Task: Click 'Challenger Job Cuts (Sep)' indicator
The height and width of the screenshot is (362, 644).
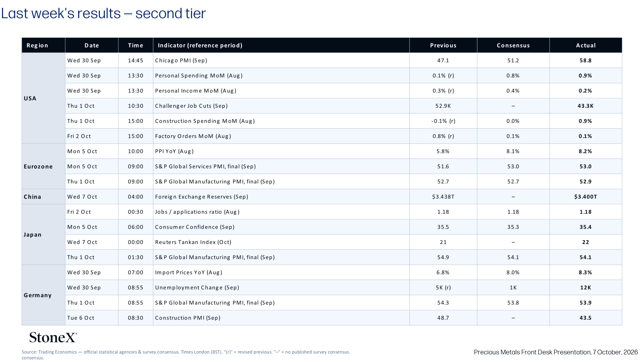Action: tap(192, 106)
